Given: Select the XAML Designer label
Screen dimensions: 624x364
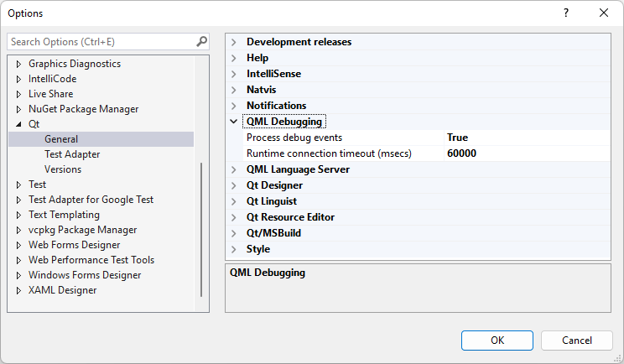Looking at the screenshot, I should pos(62,290).
